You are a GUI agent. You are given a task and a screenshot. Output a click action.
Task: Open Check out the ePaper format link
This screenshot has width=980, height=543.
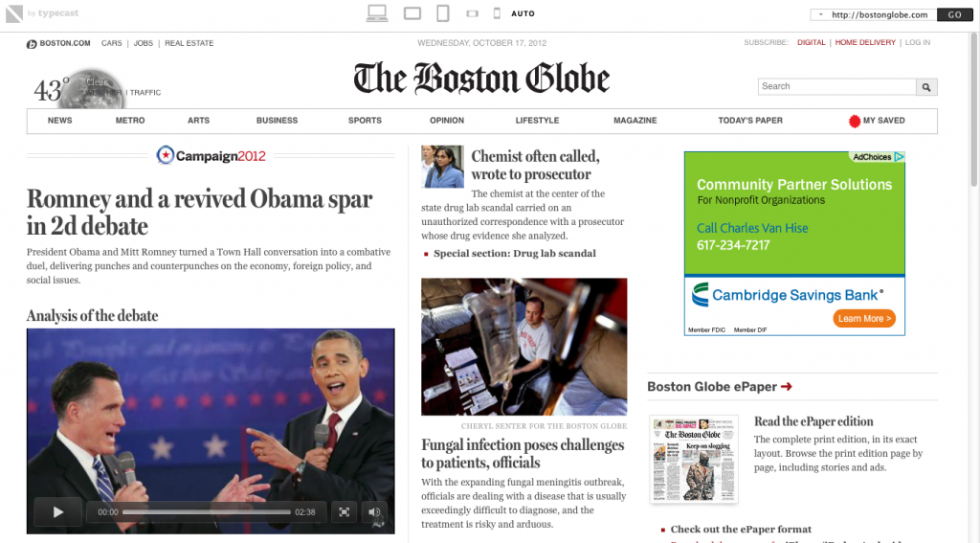point(741,530)
